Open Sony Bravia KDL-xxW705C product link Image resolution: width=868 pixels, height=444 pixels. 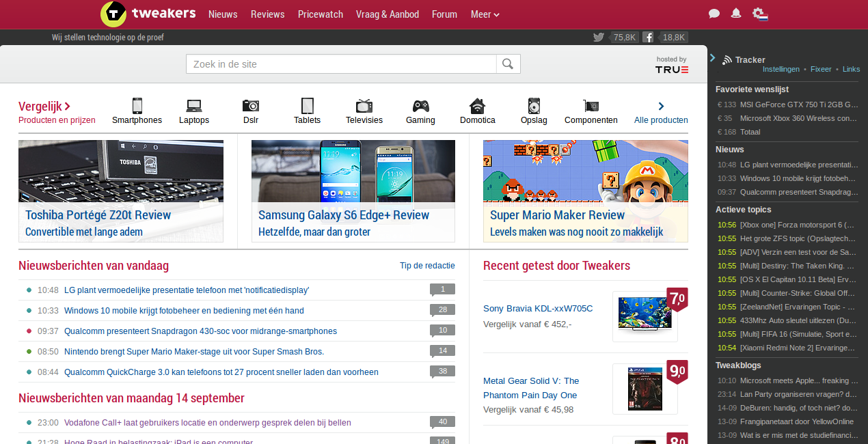pos(538,309)
